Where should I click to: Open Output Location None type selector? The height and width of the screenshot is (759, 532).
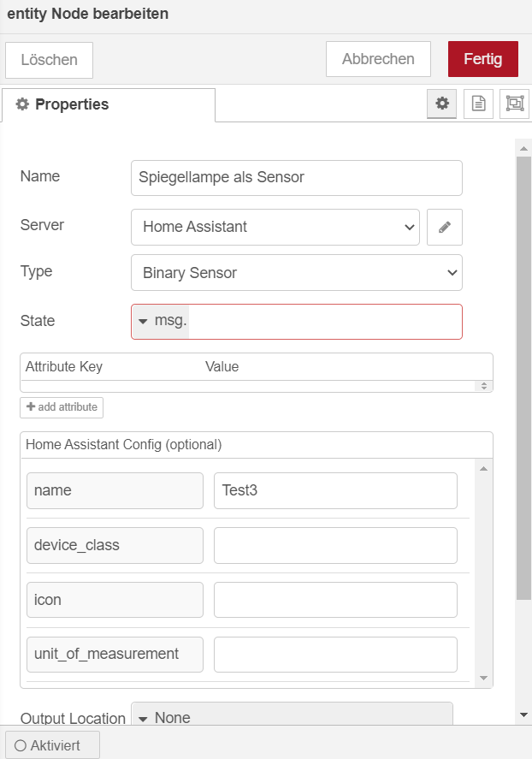point(164,717)
